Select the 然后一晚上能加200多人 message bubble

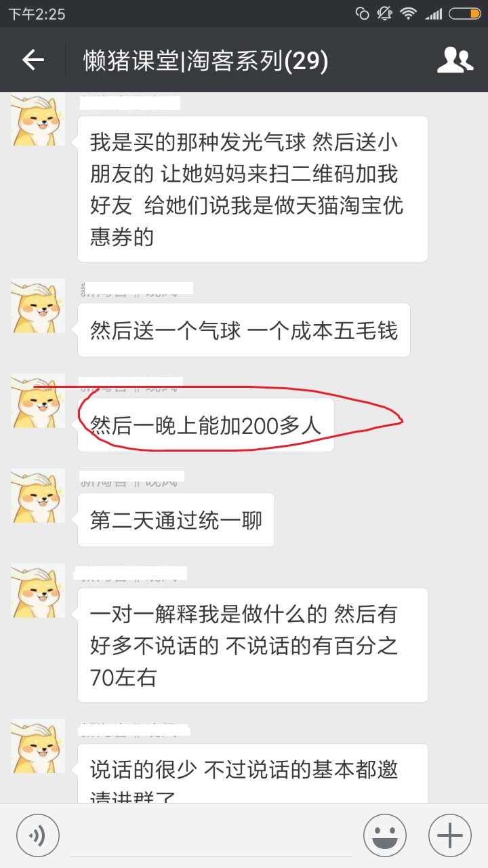point(206,425)
